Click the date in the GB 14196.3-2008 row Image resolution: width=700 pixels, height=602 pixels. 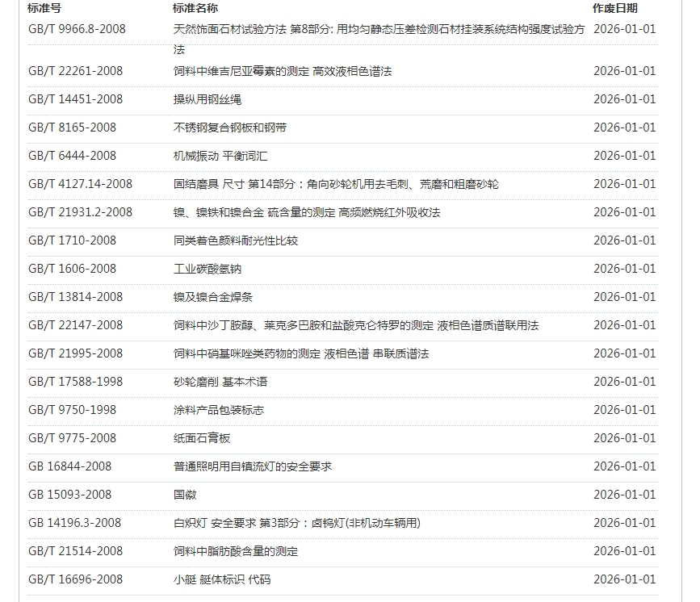pos(624,523)
